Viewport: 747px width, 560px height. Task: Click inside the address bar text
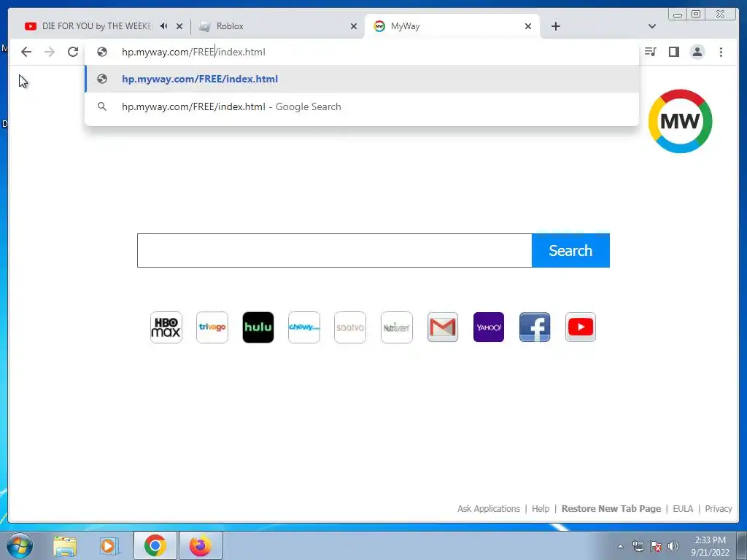pos(193,52)
